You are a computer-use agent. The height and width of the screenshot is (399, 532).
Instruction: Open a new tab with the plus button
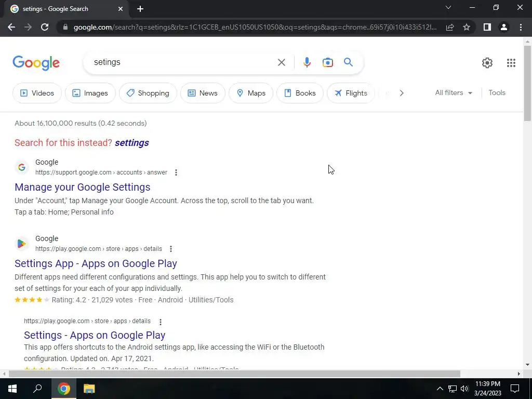(140, 9)
